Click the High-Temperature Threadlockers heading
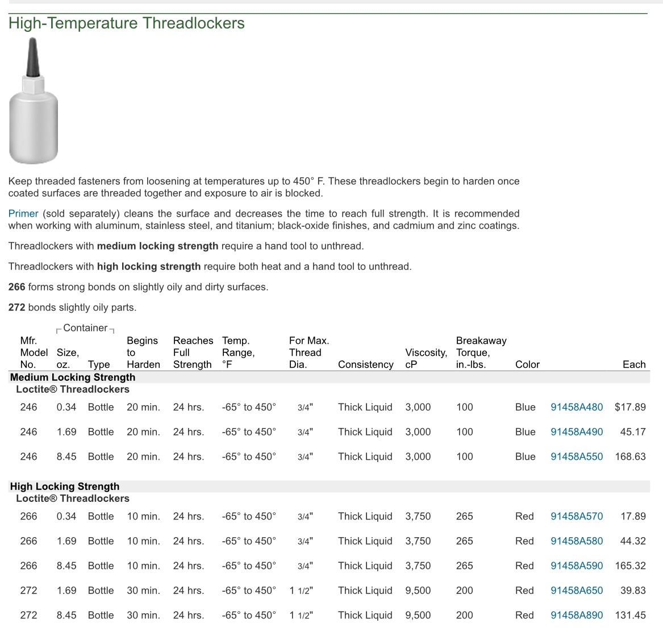Viewport: 663px width, 644px height. click(x=127, y=23)
